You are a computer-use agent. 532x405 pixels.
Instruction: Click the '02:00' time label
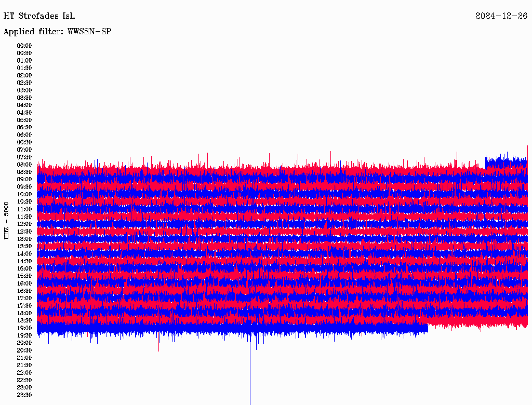coord(24,76)
